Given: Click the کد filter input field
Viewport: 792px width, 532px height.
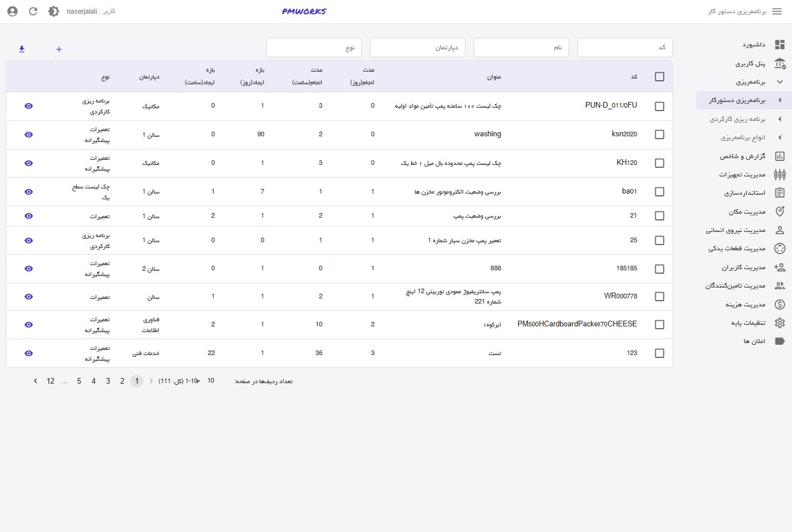Looking at the screenshot, I should pyautogui.click(x=624, y=48).
